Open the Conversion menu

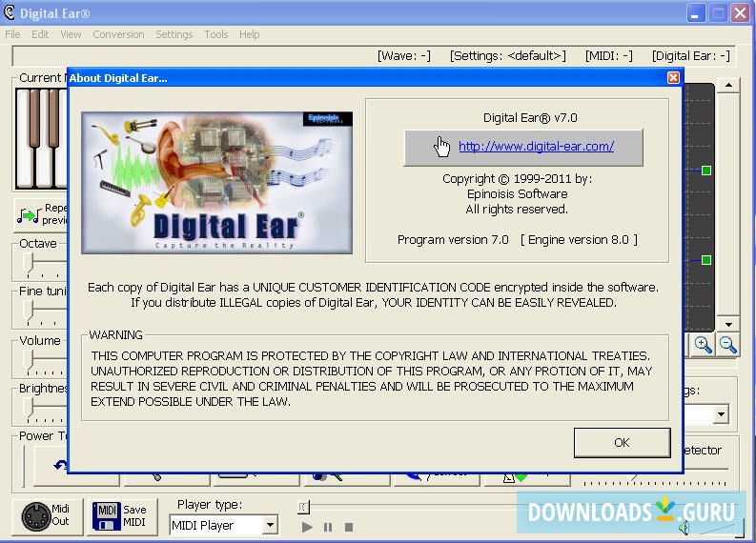[118, 34]
